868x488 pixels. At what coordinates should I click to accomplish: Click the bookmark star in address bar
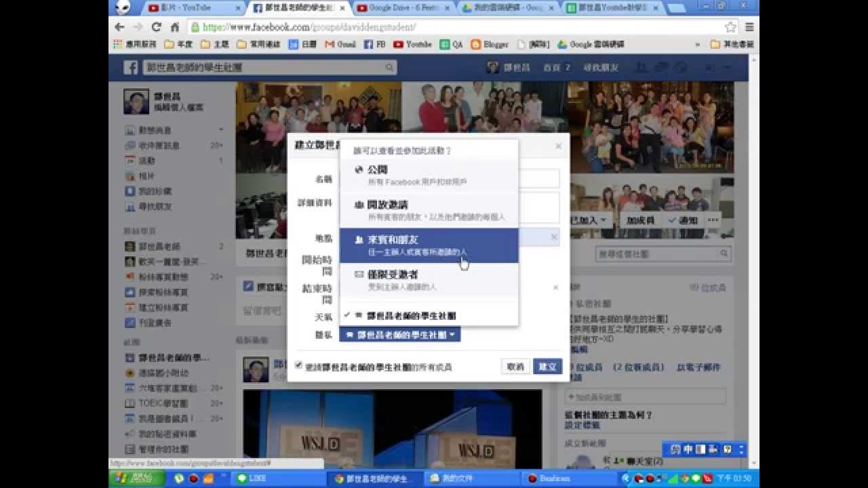[x=730, y=27]
